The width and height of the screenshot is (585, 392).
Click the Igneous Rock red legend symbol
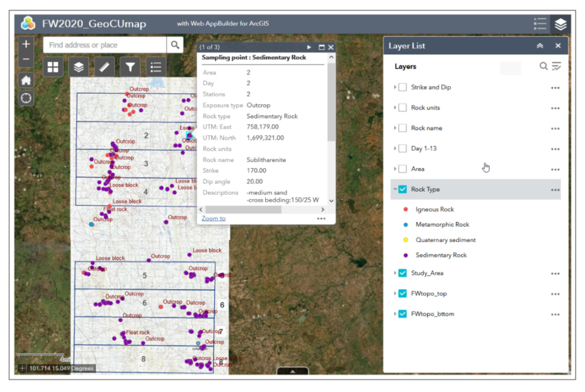[x=405, y=209]
